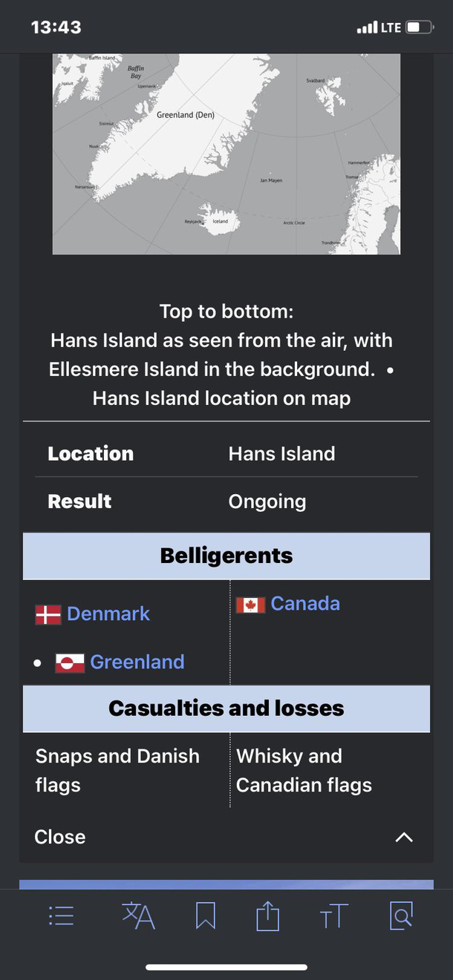Tap the change language icon
The height and width of the screenshot is (980, 453).
click(138, 917)
